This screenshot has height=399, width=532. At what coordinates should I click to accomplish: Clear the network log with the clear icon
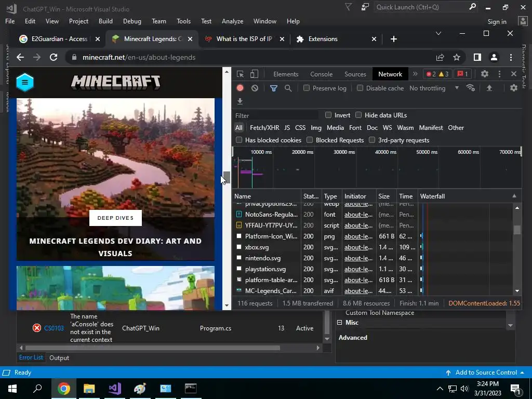(255, 88)
